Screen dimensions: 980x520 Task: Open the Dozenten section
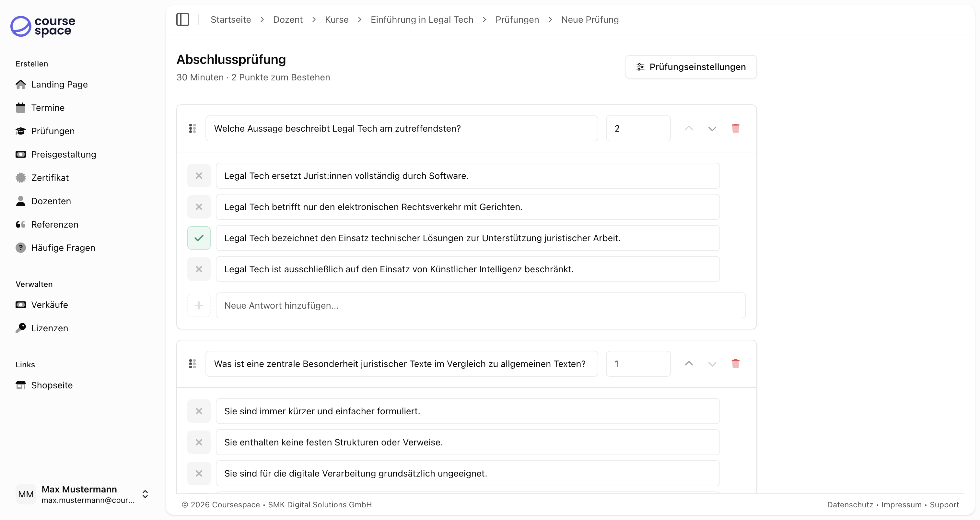[51, 201]
